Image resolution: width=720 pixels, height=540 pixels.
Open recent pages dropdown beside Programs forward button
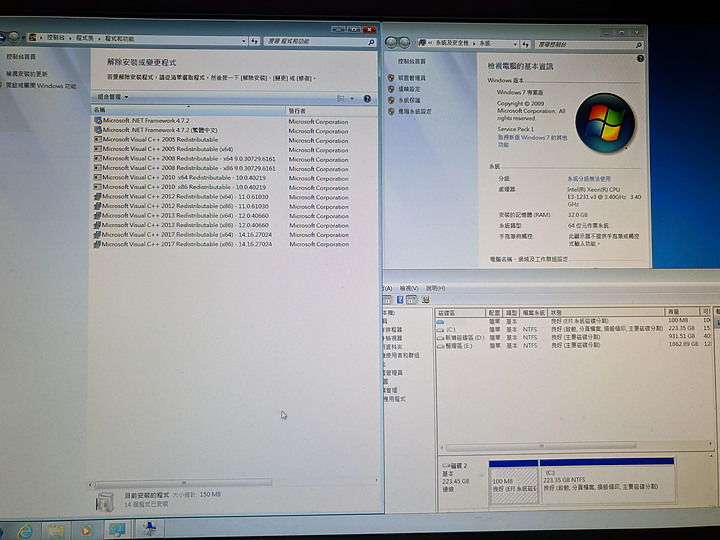23,37
